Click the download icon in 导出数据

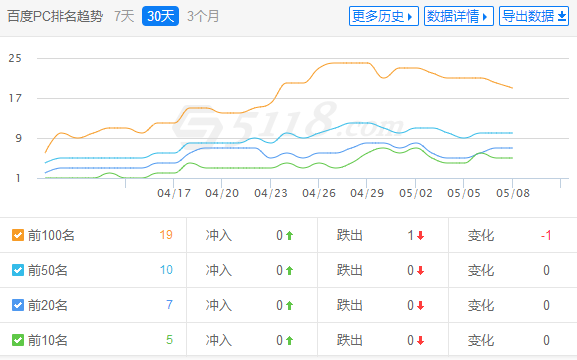tap(562, 16)
